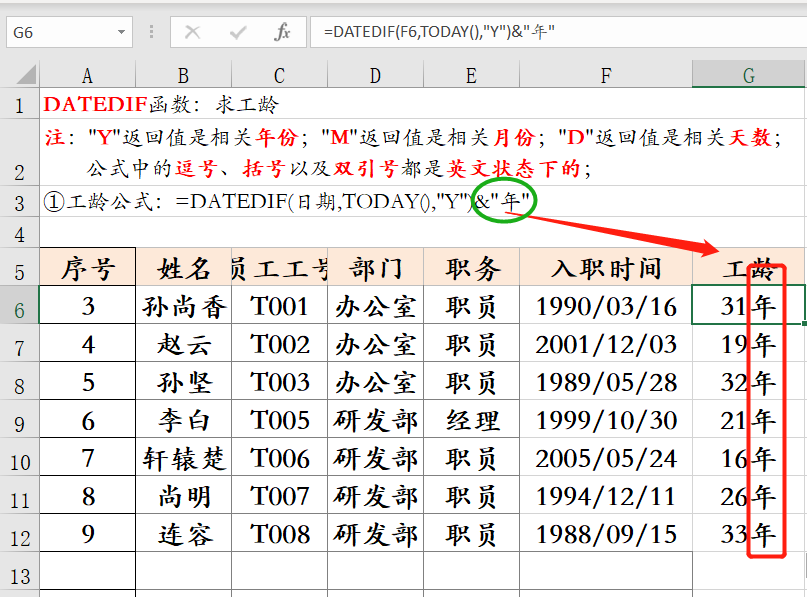
Task: Select the cell showing 33年
Action: (x=749, y=534)
